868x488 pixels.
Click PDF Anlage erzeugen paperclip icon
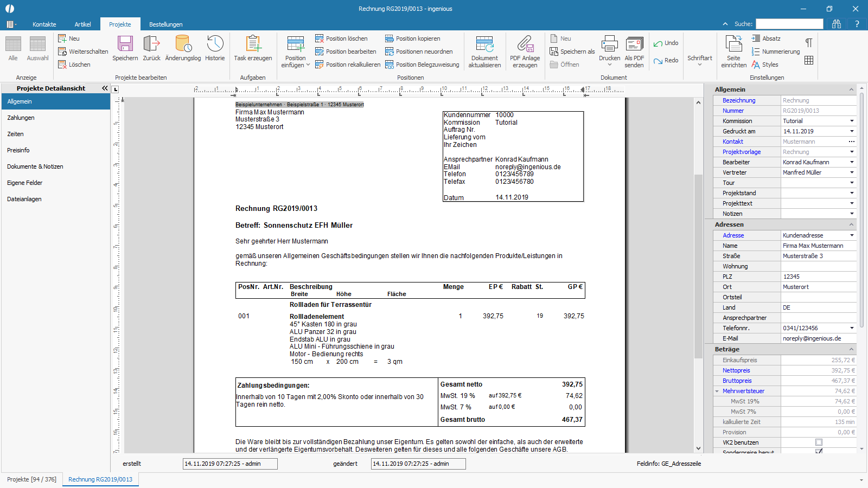(x=525, y=44)
